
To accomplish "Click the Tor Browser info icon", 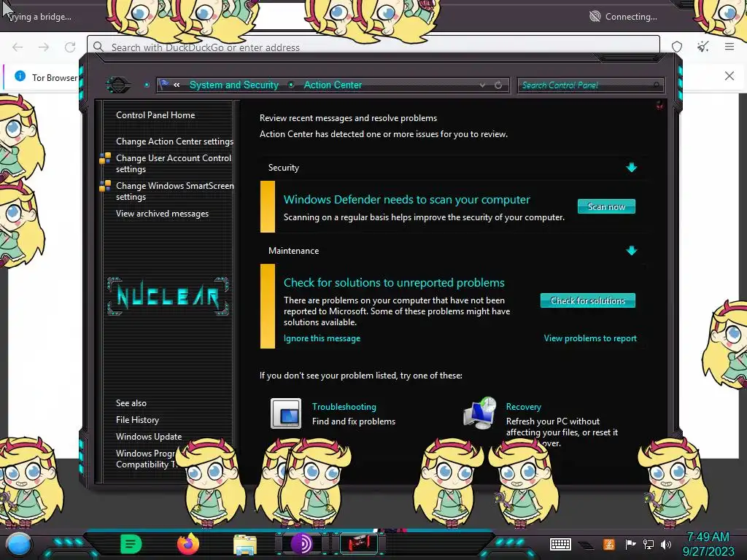I will [x=20, y=76].
